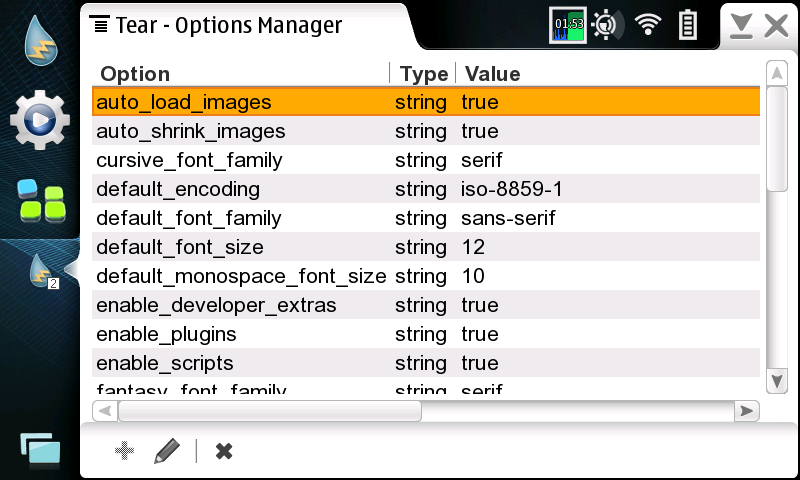Image resolution: width=800 pixels, height=480 pixels.
Task: Launch the media player gear icon
Action: (40, 120)
